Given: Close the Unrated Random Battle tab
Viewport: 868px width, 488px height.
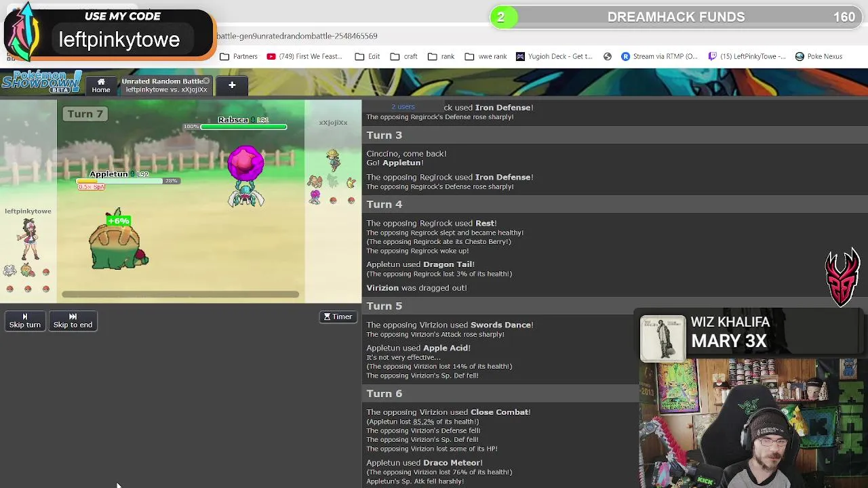Looking at the screenshot, I should (206, 81).
